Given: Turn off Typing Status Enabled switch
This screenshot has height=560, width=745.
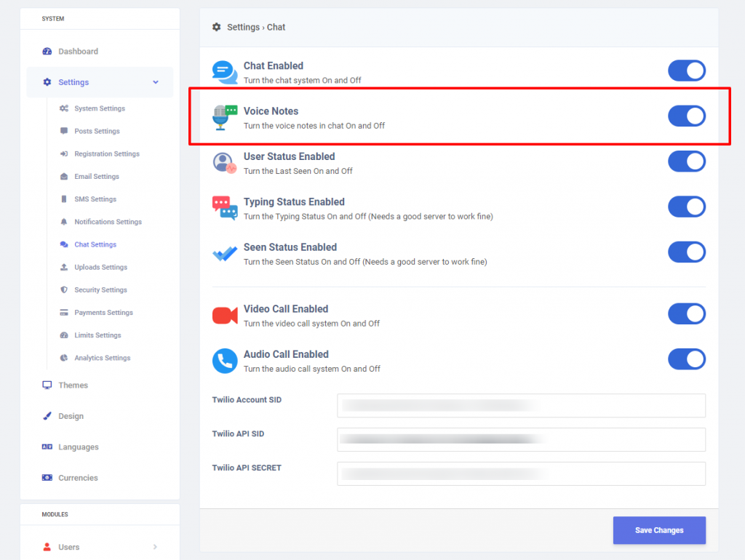Looking at the screenshot, I should [687, 207].
